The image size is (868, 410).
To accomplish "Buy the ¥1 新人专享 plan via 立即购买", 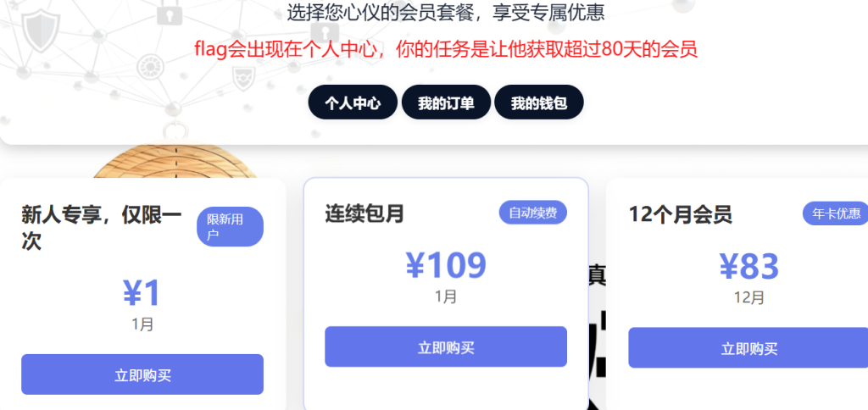I will pyautogui.click(x=142, y=374).
